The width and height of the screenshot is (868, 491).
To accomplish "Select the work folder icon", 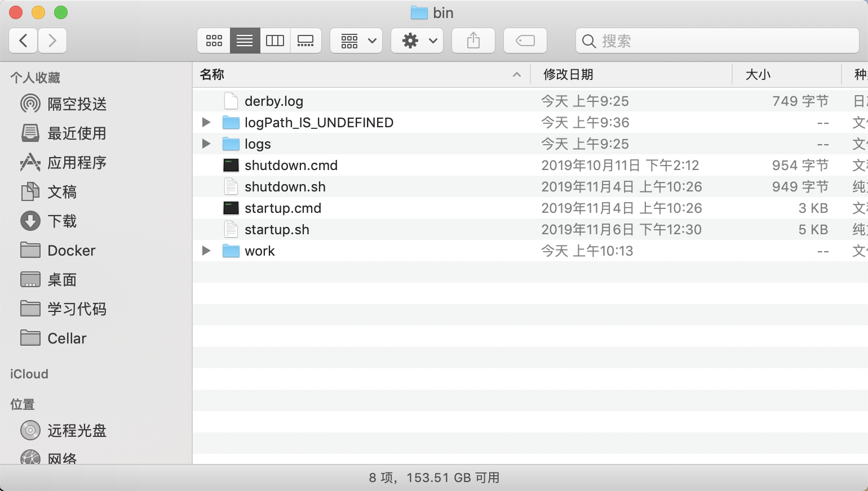I will pyautogui.click(x=231, y=251).
